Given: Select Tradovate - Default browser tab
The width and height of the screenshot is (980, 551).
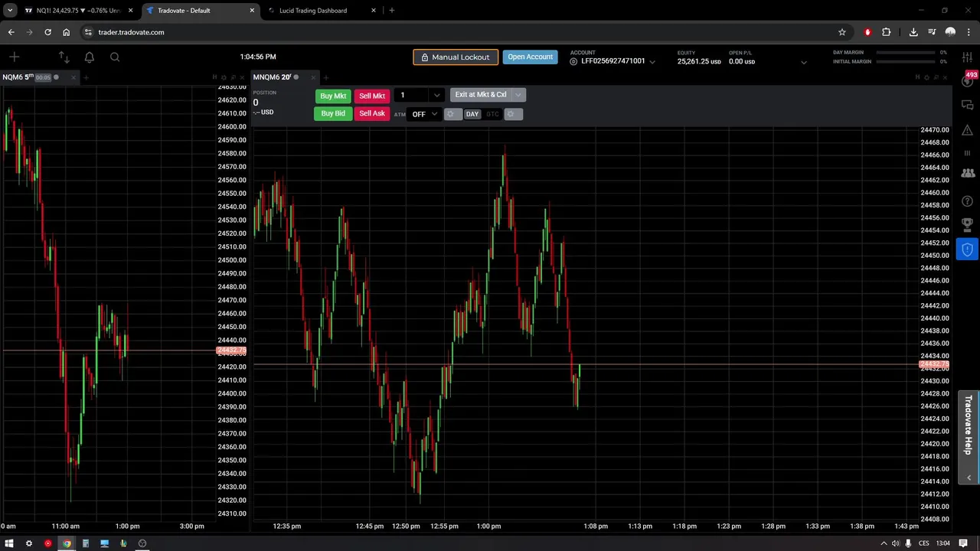Looking at the screenshot, I should (201, 11).
